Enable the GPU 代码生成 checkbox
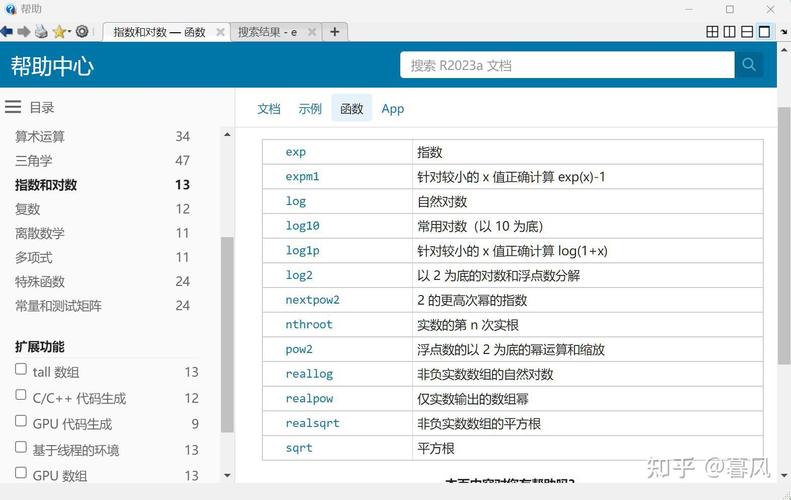The width and height of the screenshot is (791, 500). tap(21, 421)
